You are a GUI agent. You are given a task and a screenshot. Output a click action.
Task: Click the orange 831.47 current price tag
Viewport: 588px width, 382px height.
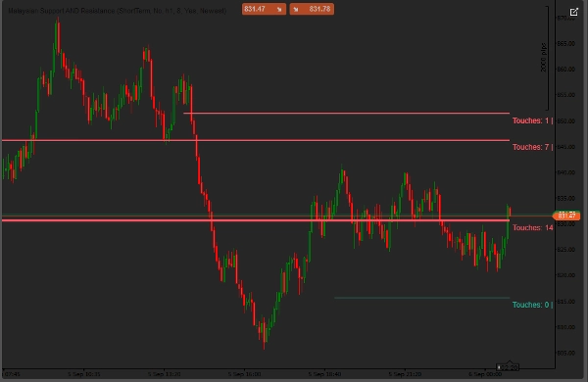tap(566, 215)
